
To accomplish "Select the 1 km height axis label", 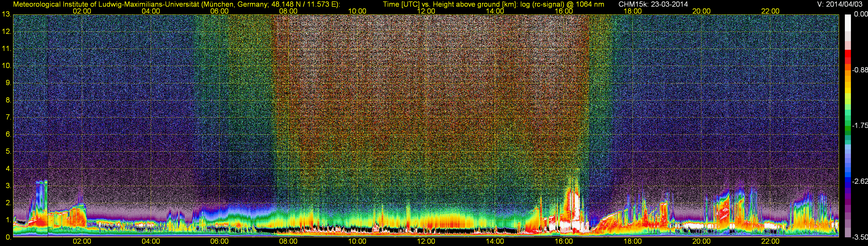I will (x=8, y=220).
